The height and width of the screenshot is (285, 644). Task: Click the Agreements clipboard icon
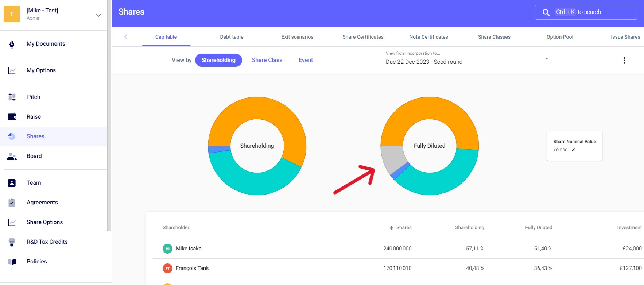coord(12,203)
